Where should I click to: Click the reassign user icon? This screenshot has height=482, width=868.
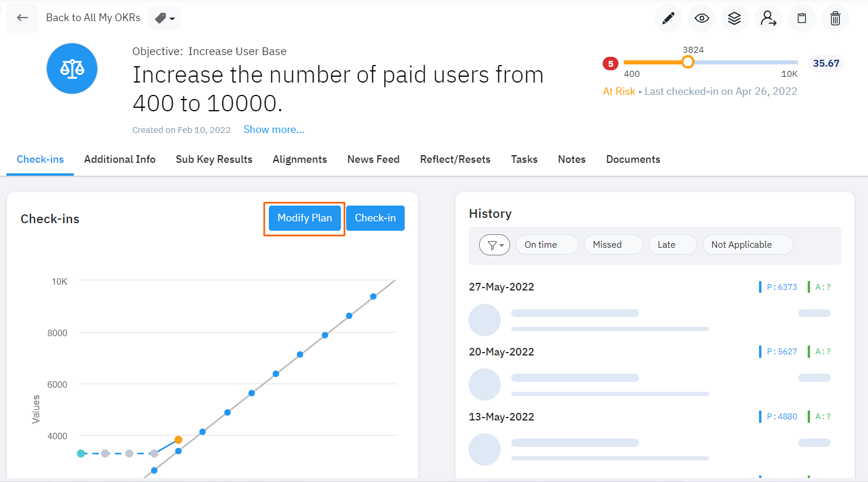(768, 18)
